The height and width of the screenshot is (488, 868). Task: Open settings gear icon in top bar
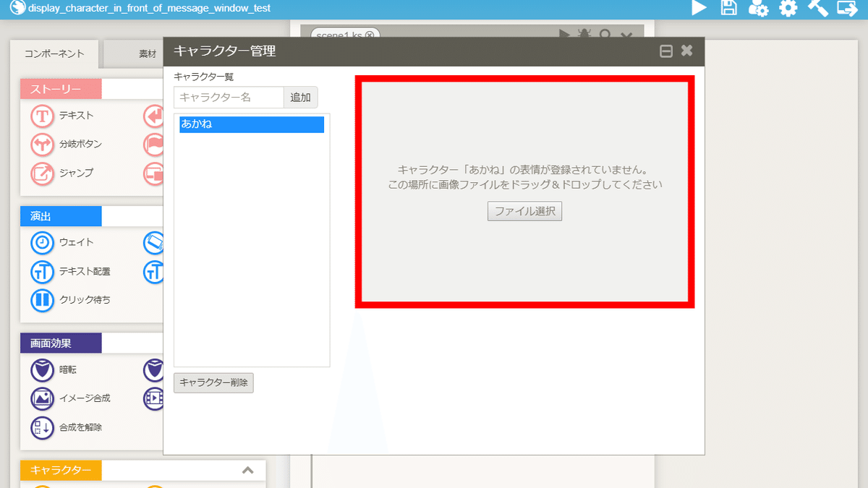click(788, 9)
